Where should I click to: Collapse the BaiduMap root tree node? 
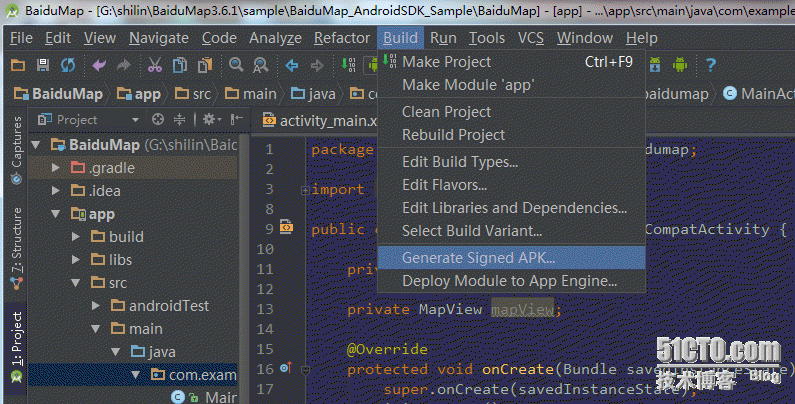[35, 145]
